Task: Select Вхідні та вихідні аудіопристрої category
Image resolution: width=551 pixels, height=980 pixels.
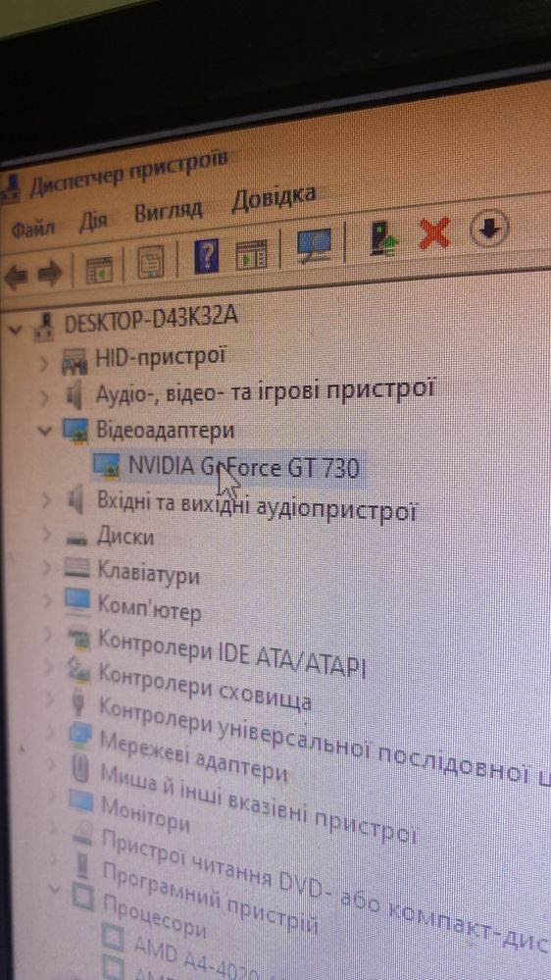Action: coord(257,506)
